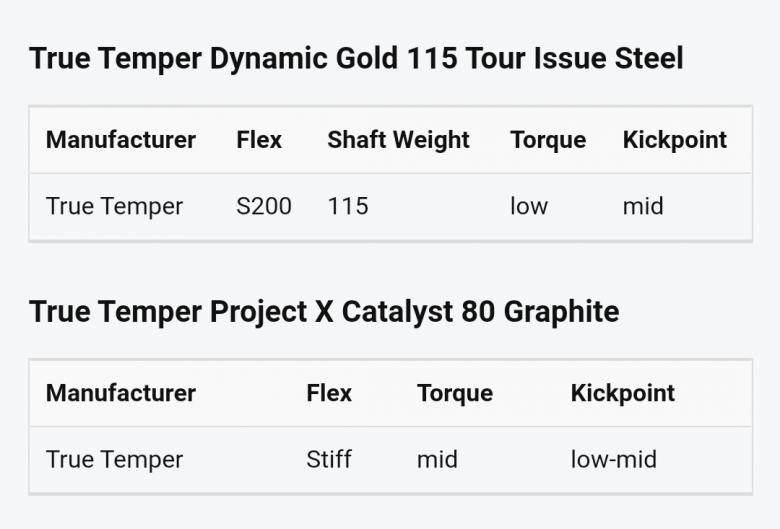780x529 pixels.
Task: Click the mid torque value in Catalyst 80 row
Action: (437, 460)
